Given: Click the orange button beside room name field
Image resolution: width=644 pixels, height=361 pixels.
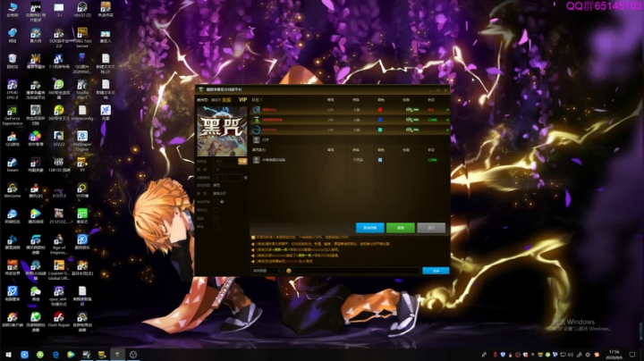Looking at the screenshot, I should click(242, 161).
